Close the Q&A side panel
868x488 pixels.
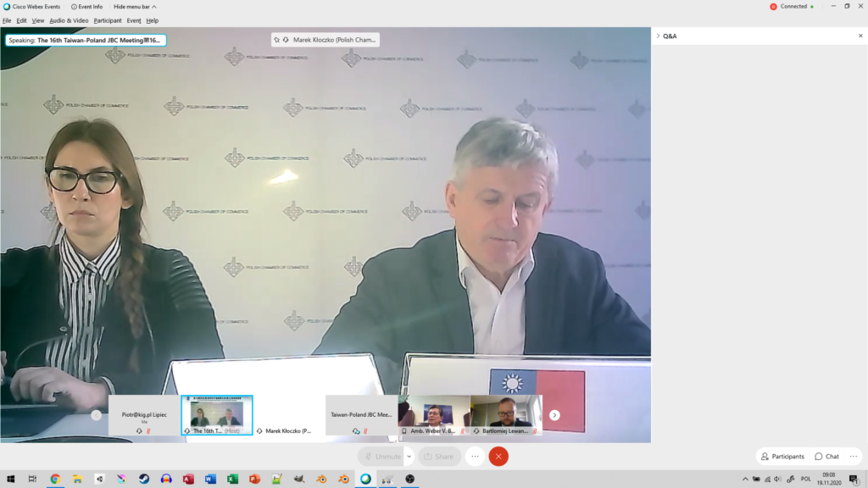point(860,36)
